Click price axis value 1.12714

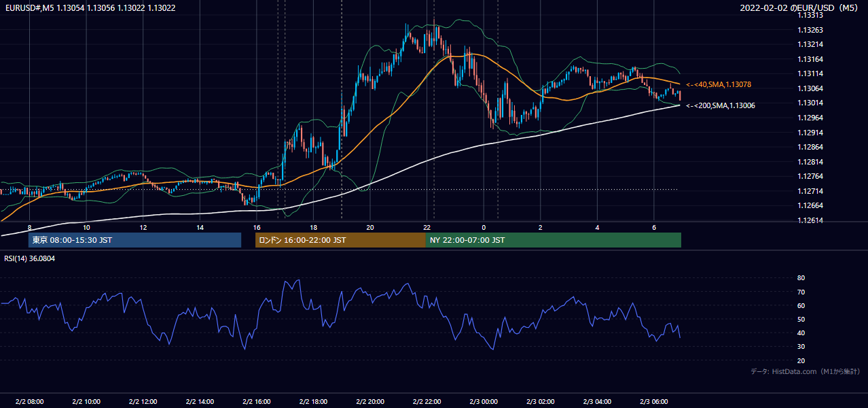click(811, 191)
